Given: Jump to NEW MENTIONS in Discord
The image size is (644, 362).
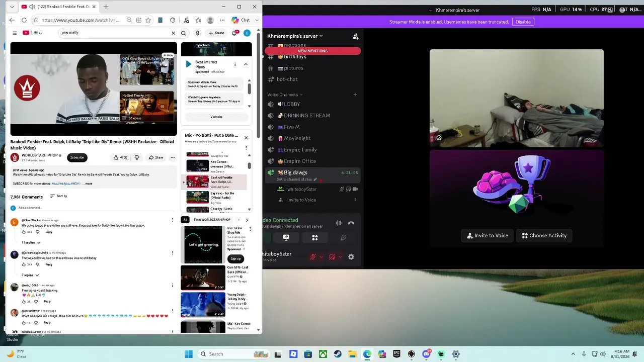Looking at the screenshot, I should coord(312,51).
